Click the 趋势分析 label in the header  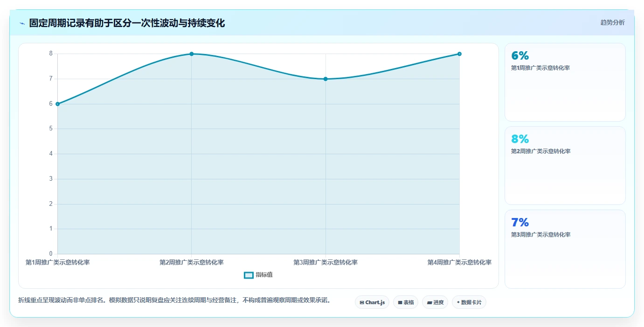(x=612, y=22)
